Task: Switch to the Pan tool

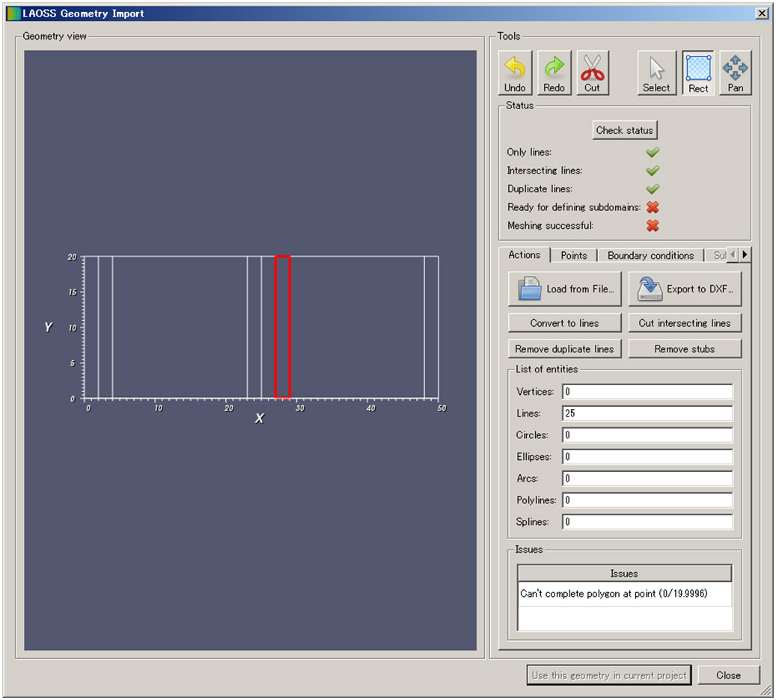Action: (x=735, y=73)
